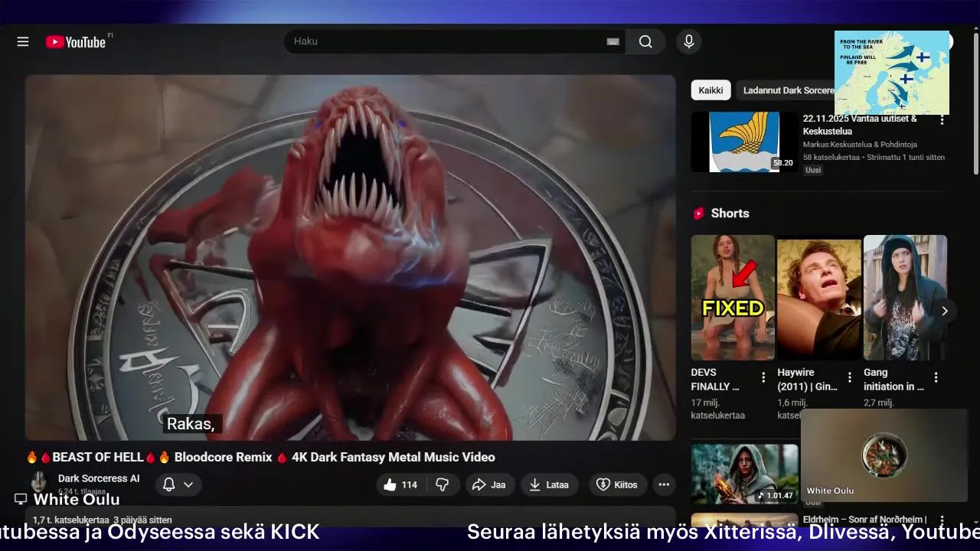
Task: Click the Finland map overlay image
Action: click(x=892, y=73)
